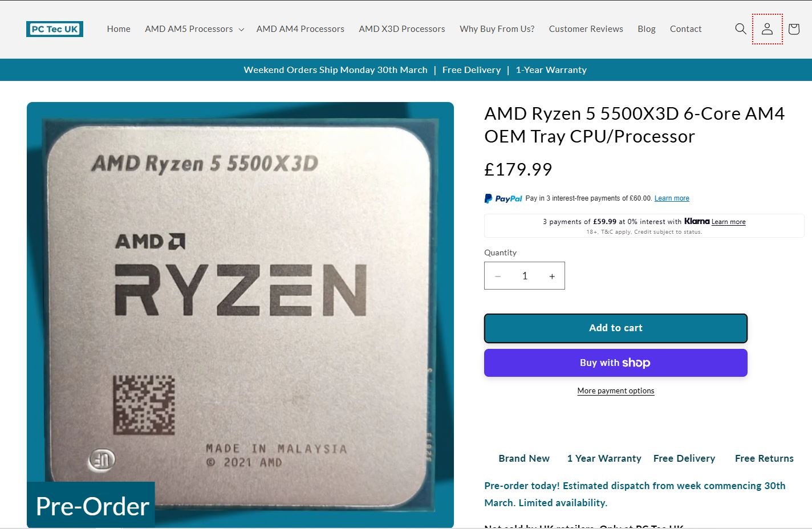The width and height of the screenshot is (812, 529).
Task: Open More payment options link
Action: [x=616, y=391]
